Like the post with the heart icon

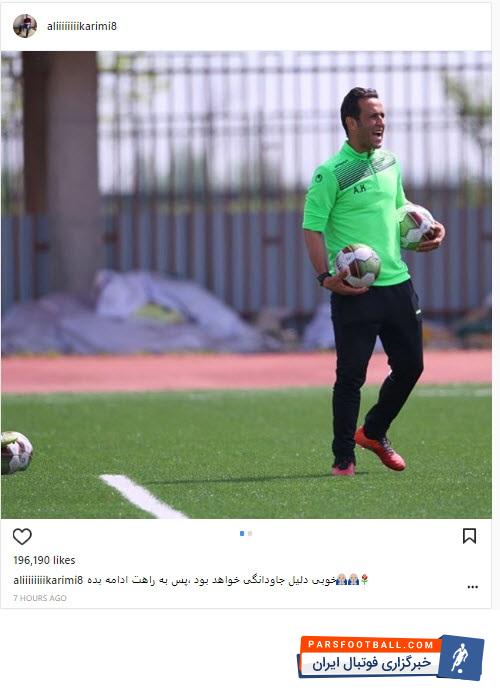(22, 537)
